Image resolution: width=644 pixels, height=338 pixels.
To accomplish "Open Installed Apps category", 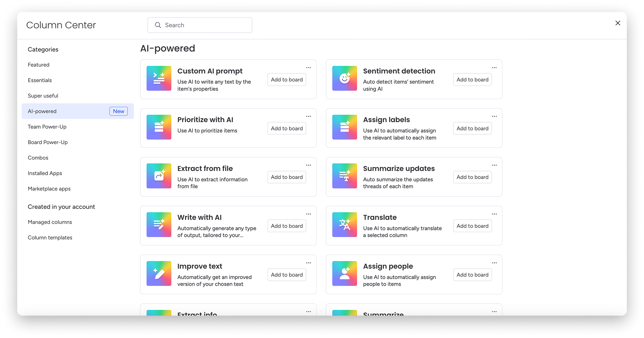I will click(x=78, y=173).
